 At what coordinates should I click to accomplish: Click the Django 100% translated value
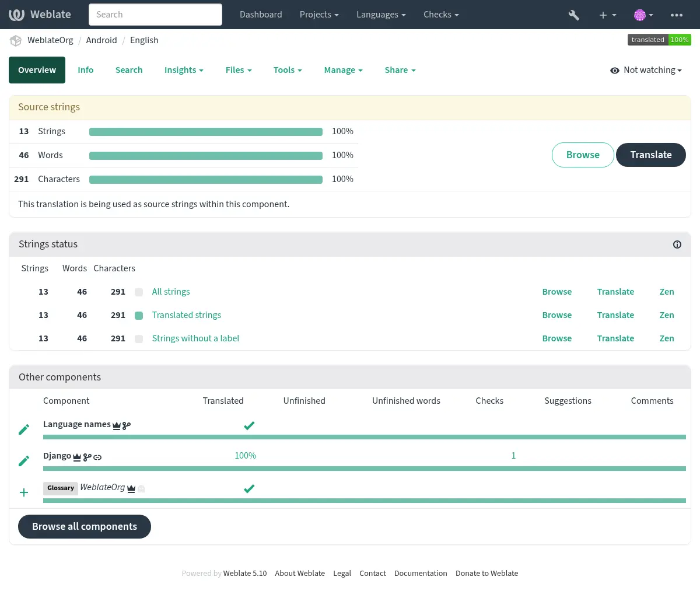pyautogui.click(x=246, y=456)
